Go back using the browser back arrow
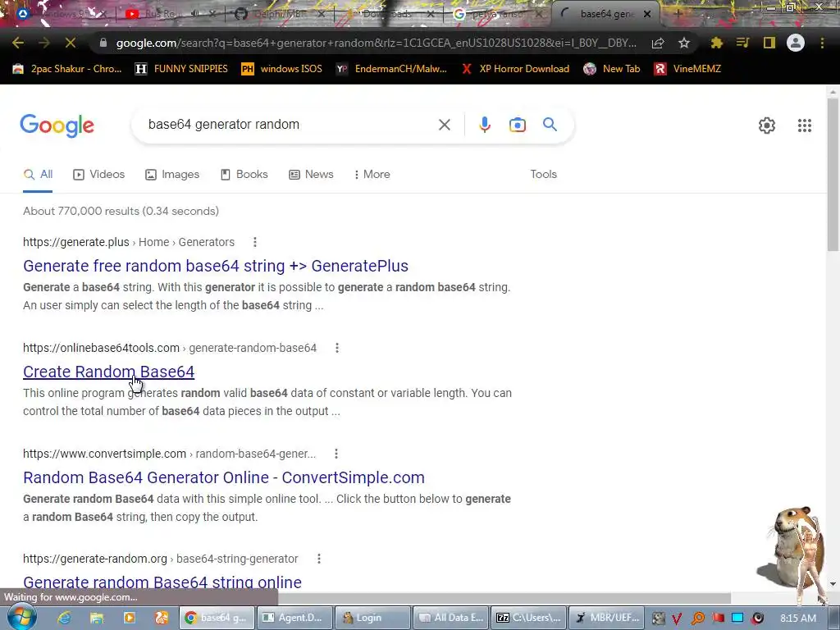Viewport: 840px width, 630px height. click(x=18, y=43)
